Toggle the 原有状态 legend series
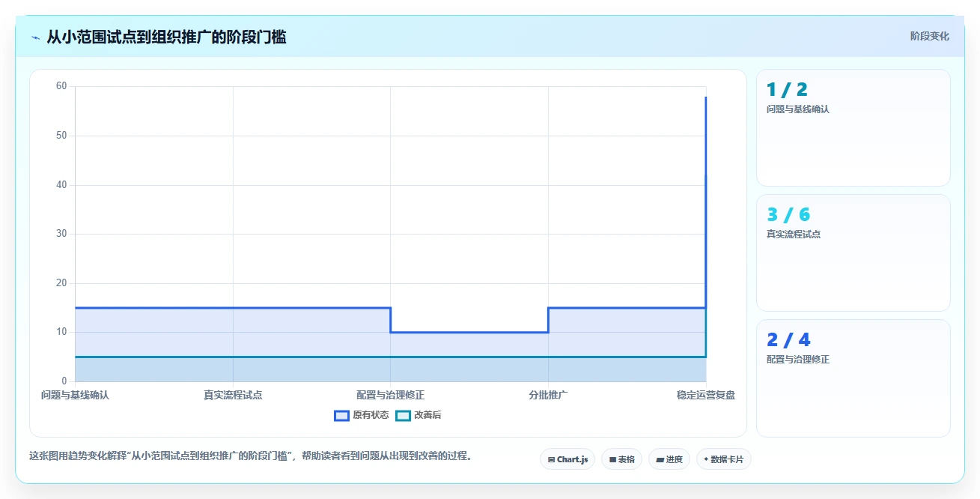This screenshot has width=980, height=499. [x=362, y=415]
